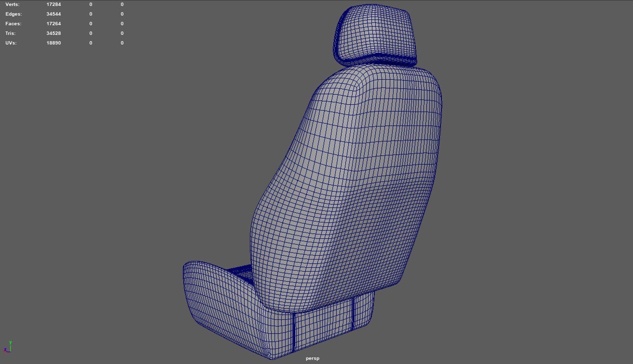Click the UVs: label
Image resolution: width=633 pixels, height=364 pixels.
click(x=11, y=43)
